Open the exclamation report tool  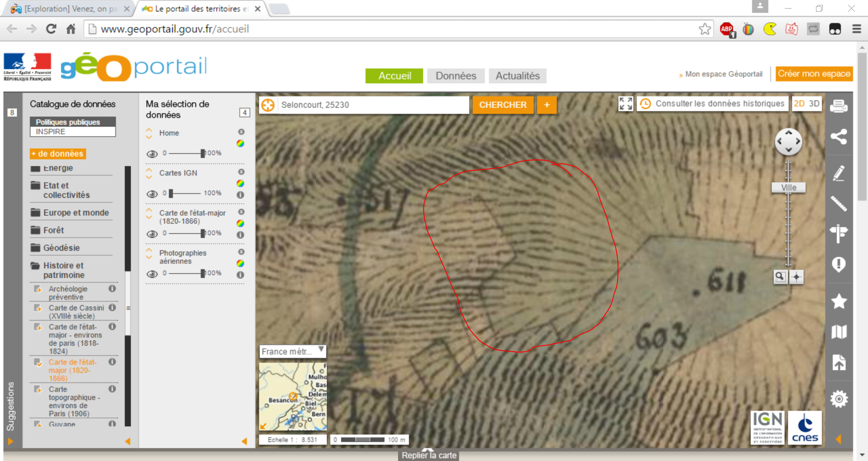coord(839,264)
